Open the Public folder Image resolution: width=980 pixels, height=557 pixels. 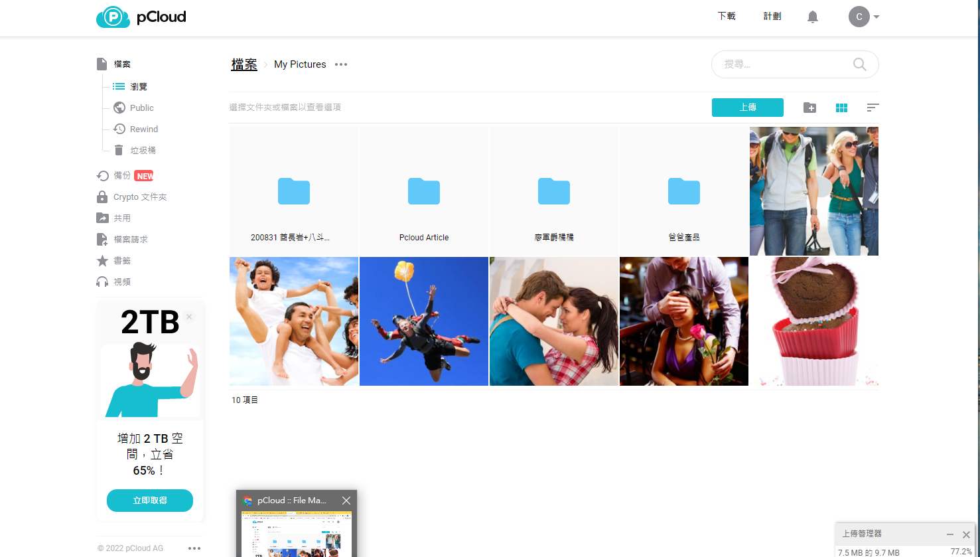click(141, 108)
